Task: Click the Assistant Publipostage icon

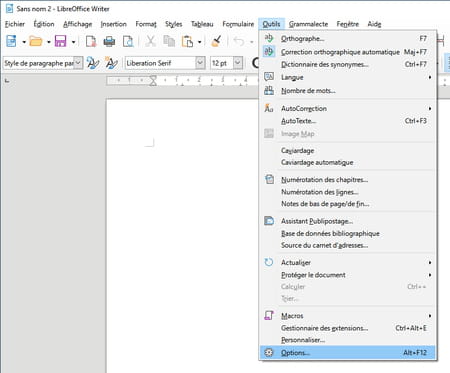Action: coord(269,221)
